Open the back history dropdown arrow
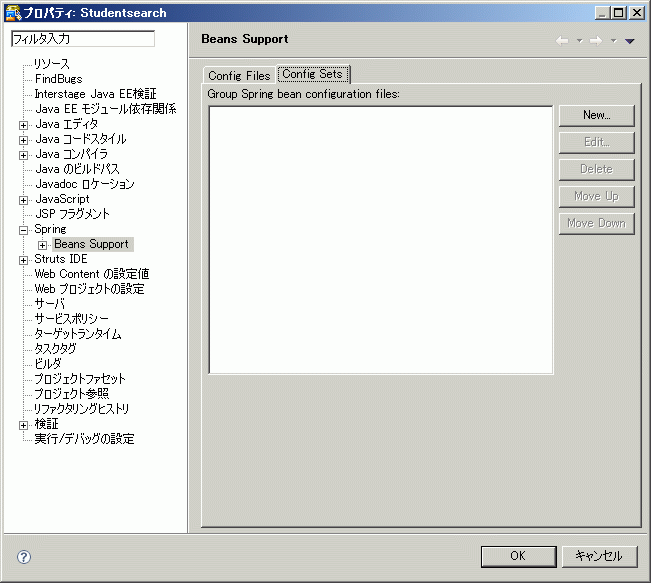The height and width of the screenshot is (583, 651). [x=580, y=41]
